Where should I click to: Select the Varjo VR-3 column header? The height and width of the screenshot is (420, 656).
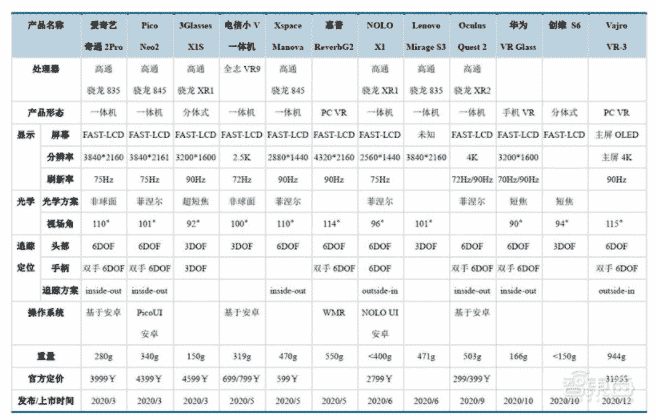(617, 36)
